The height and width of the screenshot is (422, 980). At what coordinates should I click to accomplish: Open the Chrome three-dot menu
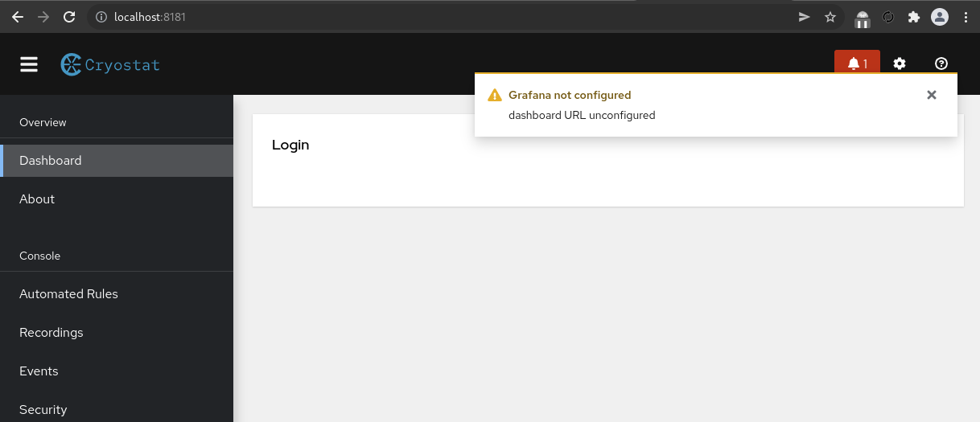pos(966,17)
